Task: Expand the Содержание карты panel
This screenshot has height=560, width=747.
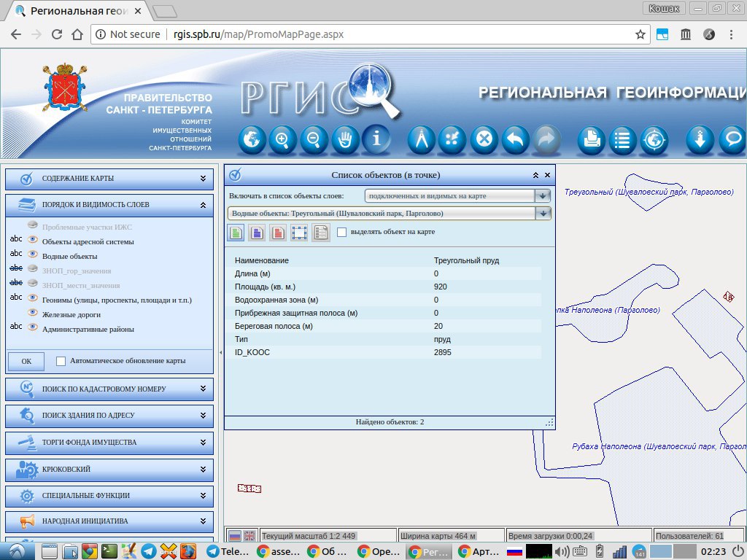Action: tap(109, 179)
